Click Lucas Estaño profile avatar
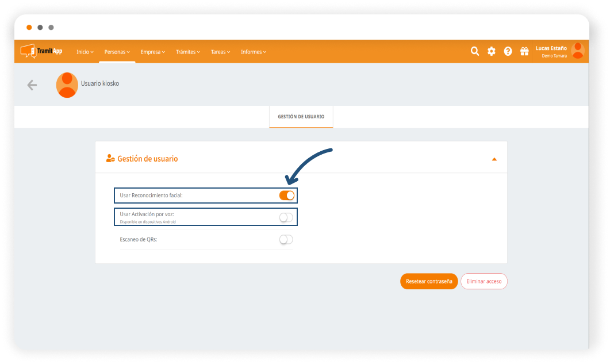610x364 pixels. (x=577, y=51)
